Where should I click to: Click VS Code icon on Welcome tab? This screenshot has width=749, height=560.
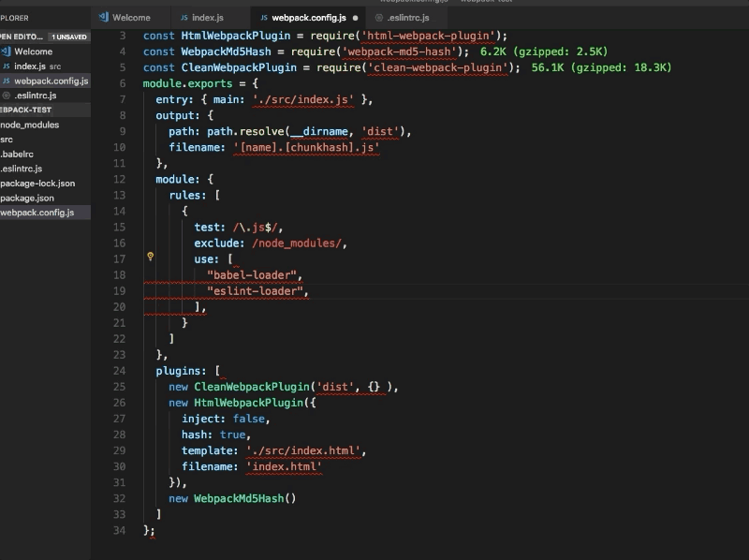(x=103, y=18)
